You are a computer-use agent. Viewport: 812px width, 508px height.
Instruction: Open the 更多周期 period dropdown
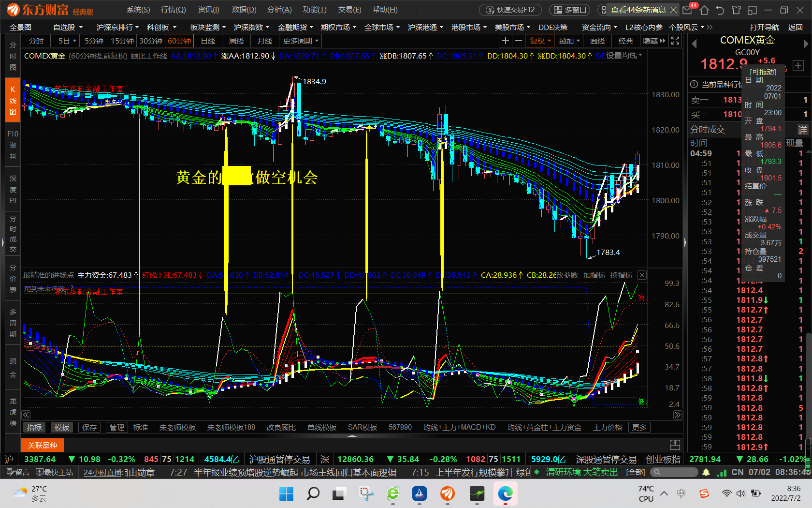coord(301,41)
